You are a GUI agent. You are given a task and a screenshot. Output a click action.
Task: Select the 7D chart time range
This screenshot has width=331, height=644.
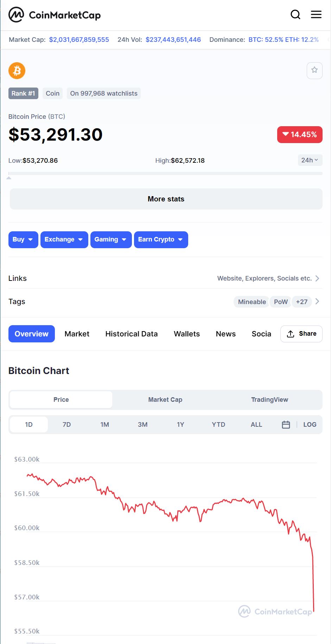point(66,425)
